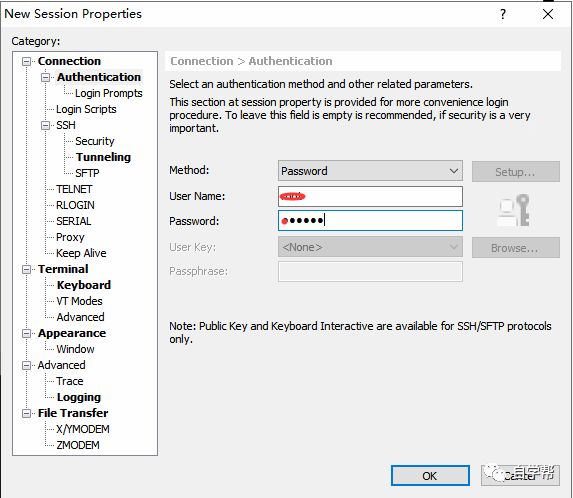Screen dimensions: 573x498
Task: Collapse the Connection tree node
Action: click(26, 61)
